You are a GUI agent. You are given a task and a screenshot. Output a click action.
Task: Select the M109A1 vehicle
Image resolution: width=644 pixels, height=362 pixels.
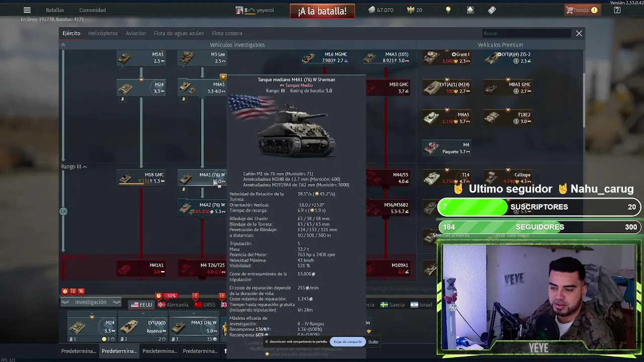tap(388, 268)
